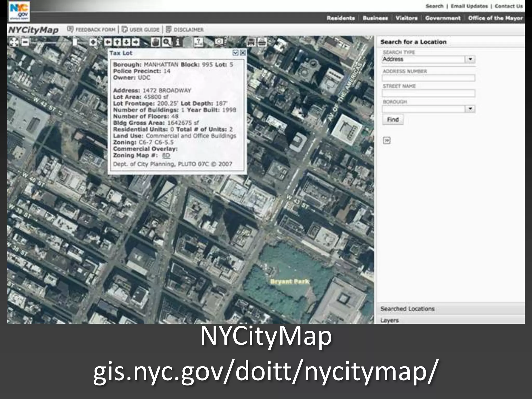Click the NYC.gov logo
This screenshot has width=532, height=399.
pyautogui.click(x=19, y=11)
